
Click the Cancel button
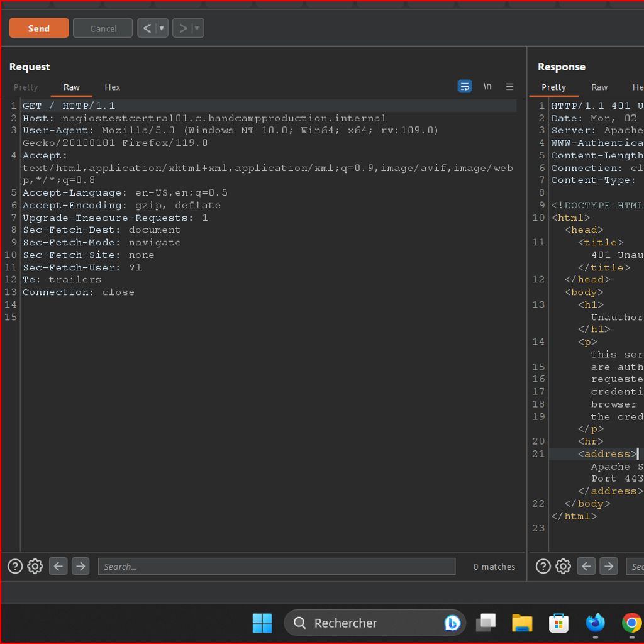coord(103,28)
